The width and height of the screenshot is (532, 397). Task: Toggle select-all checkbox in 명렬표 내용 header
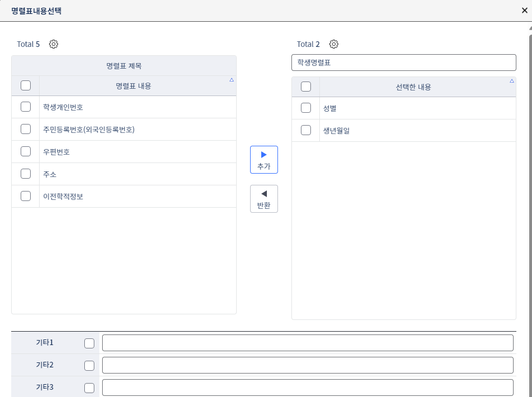[x=26, y=85]
